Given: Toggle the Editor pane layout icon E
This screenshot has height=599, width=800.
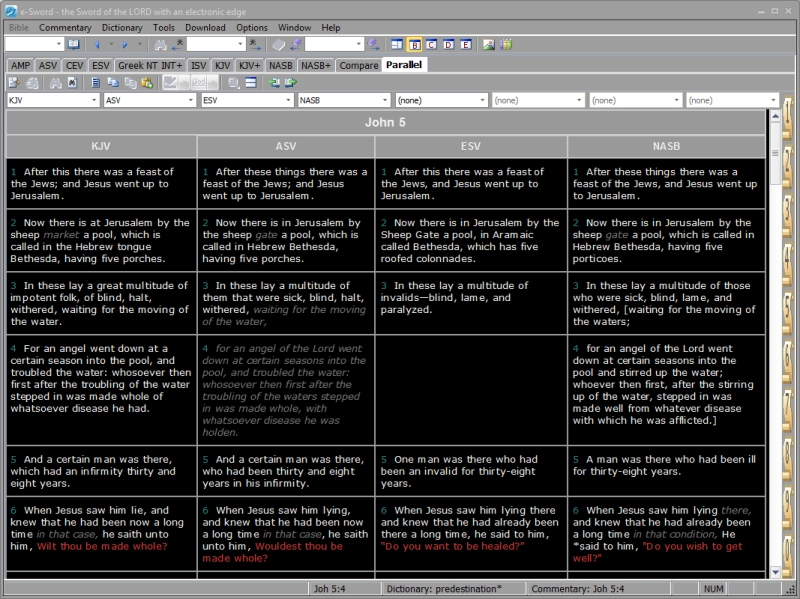Looking at the screenshot, I should coord(466,45).
